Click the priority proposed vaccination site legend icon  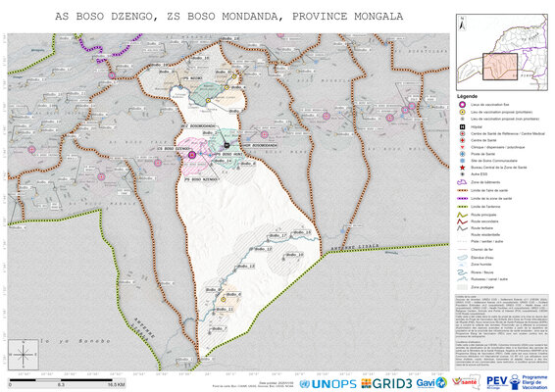(462, 112)
